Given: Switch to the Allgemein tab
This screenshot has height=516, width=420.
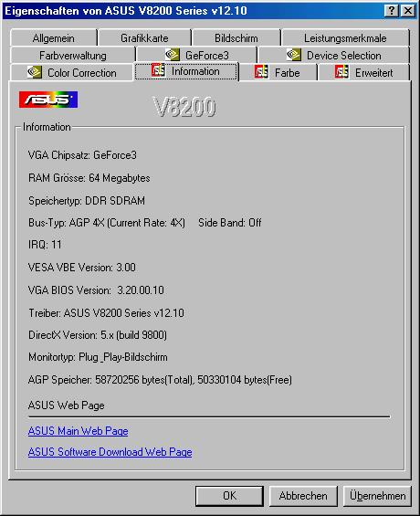Looking at the screenshot, I should pos(53,38).
